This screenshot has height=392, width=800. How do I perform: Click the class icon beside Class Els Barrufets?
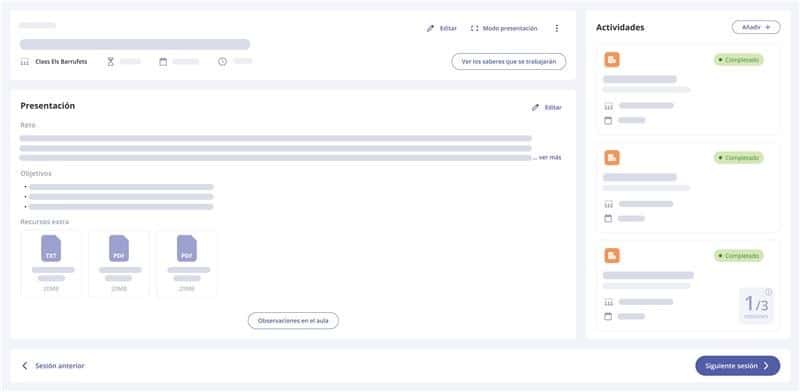point(24,62)
